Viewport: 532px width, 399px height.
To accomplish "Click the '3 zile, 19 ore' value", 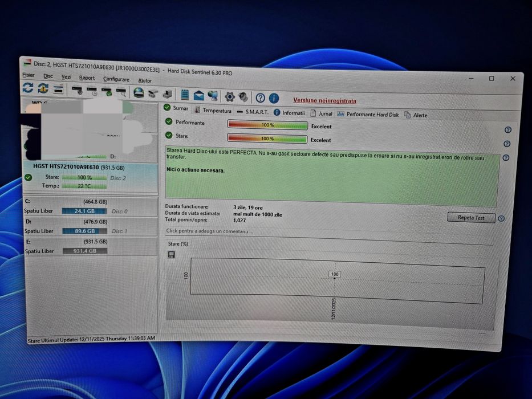I will [x=247, y=207].
